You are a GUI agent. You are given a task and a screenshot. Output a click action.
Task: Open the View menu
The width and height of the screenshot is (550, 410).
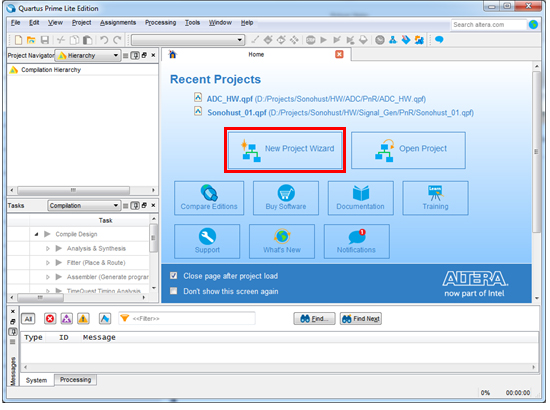click(x=55, y=22)
